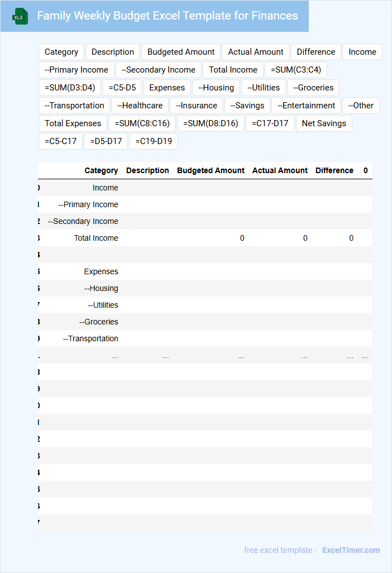The image size is (392, 573).
Task: Click the --Savings tag
Action: click(x=247, y=106)
